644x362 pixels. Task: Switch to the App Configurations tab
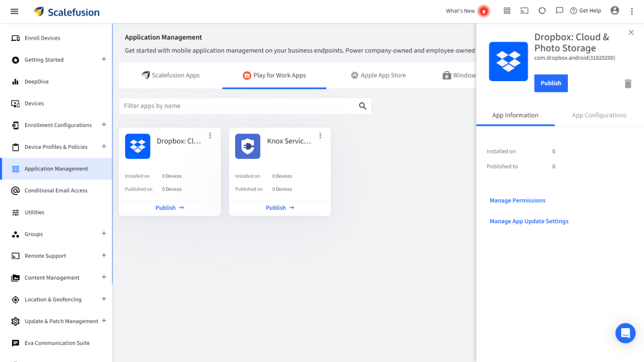click(599, 116)
